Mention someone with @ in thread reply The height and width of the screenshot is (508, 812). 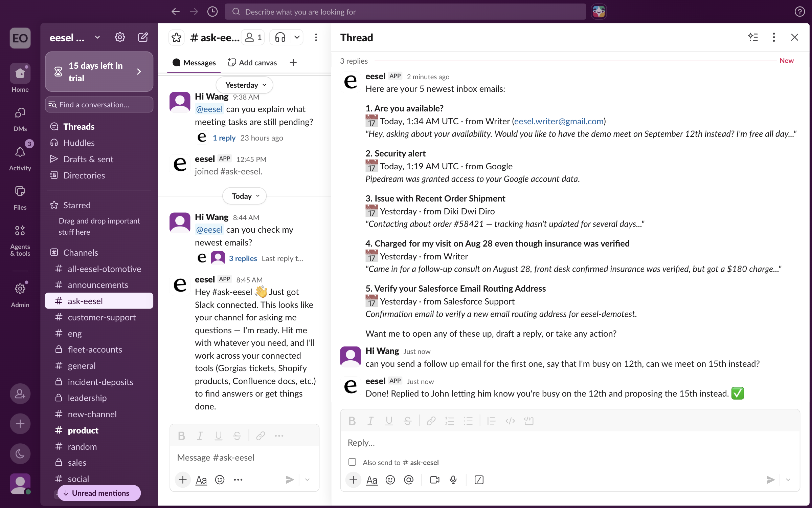point(409,480)
